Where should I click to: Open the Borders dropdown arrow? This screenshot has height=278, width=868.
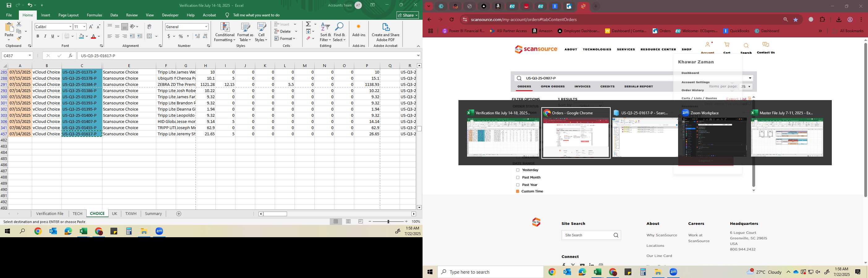point(72,36)
